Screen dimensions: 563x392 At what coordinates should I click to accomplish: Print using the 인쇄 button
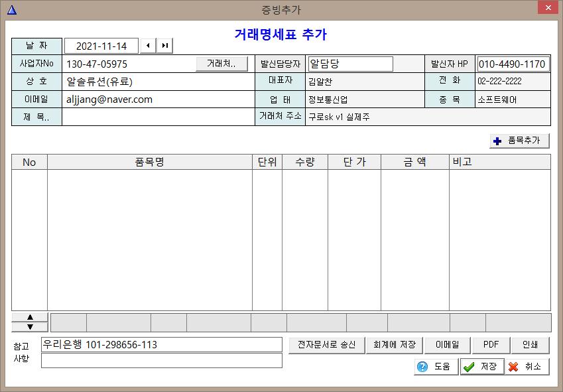(x=531, y=345)
